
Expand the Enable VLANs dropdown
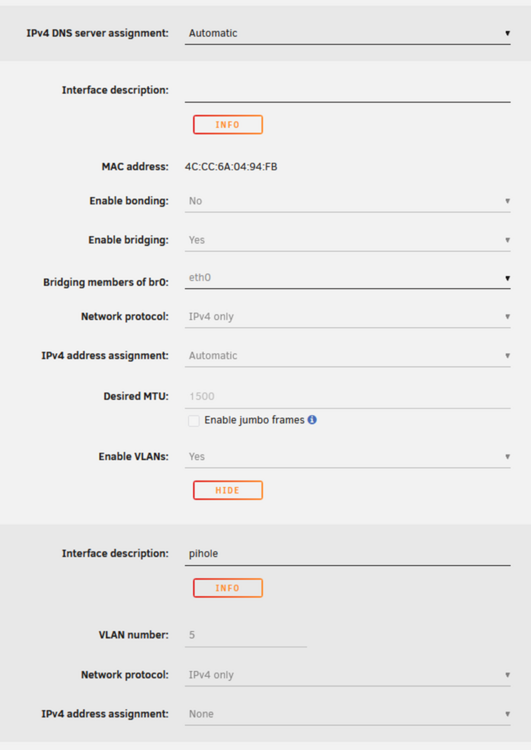click(x=347, y=457)
